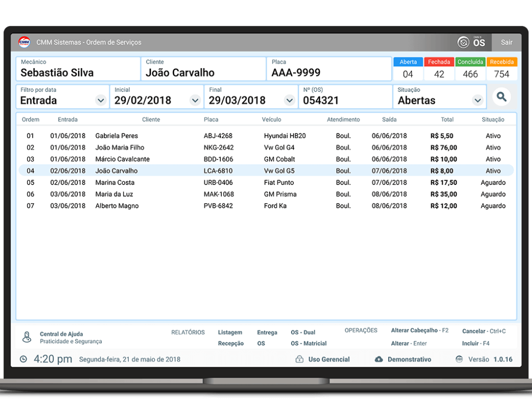Open the Inicial date dropdown
This screenshot has width=532, height=399.
click(x=195, y=100)
